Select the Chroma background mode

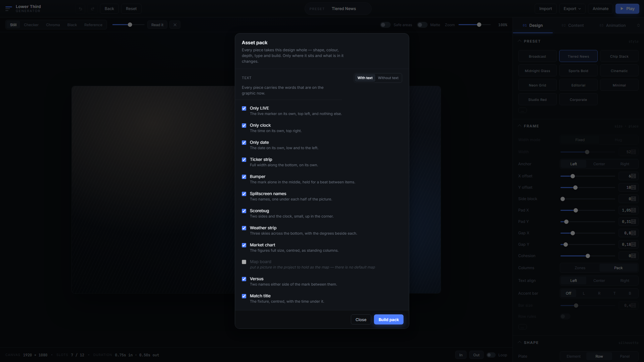(53, 25)
